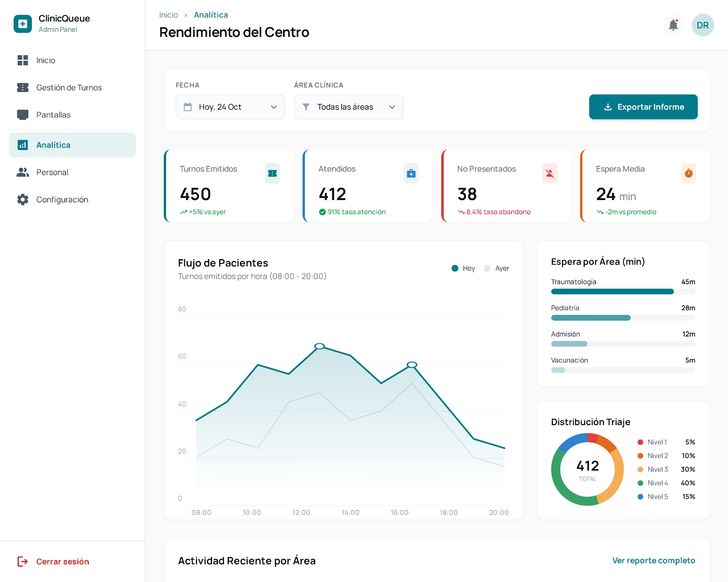Click the Nivel 5 blue legend dot

click(x=641, y=497)
